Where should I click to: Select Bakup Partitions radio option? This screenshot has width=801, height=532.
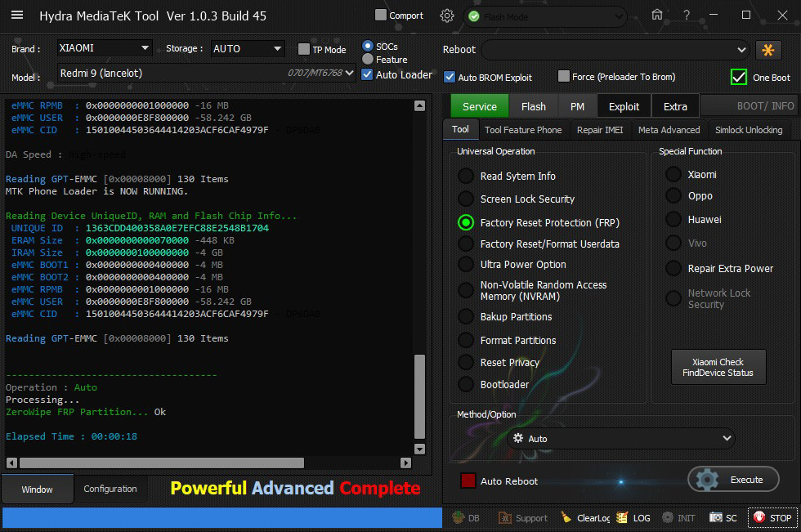click(465, 316)
